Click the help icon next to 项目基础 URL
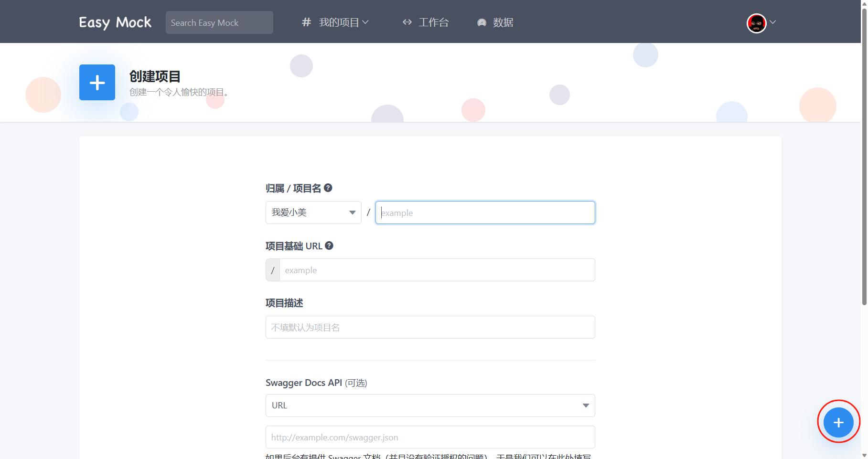Screen dimensions: 868x459 pyautogui.click(x=329, y=246)
